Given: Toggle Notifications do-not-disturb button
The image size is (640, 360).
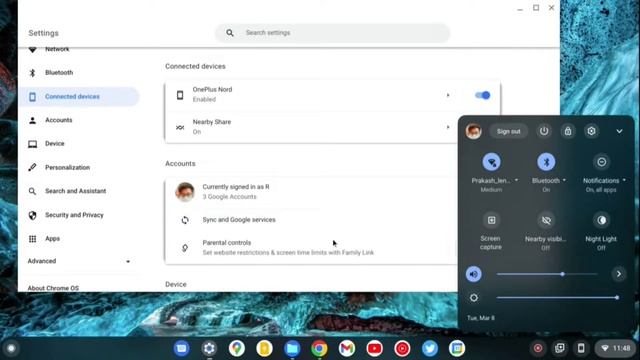Looking at the screenshot, I should coord(601,162).
